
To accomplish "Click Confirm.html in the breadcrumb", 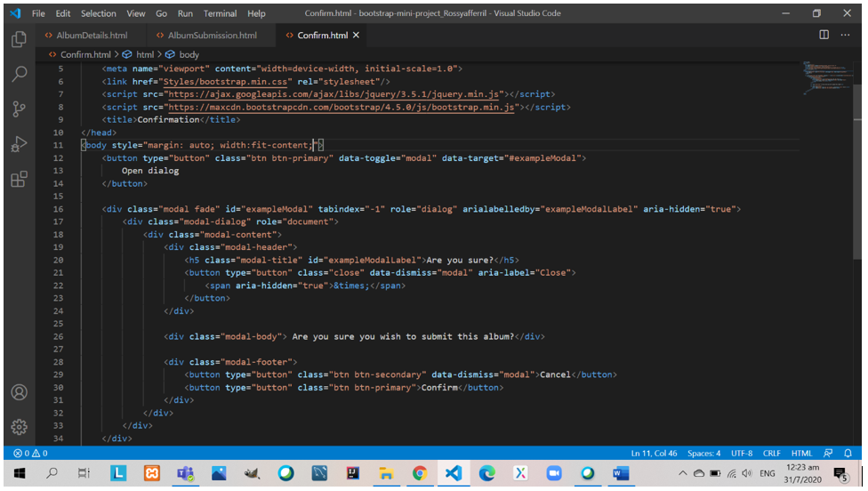I will (85, 54).
